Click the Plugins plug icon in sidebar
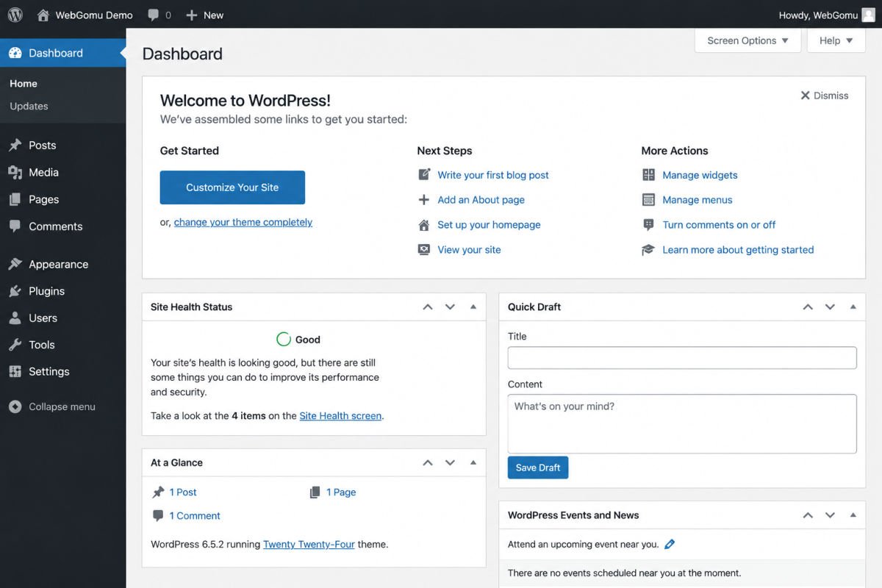 [x=15, y=291]
